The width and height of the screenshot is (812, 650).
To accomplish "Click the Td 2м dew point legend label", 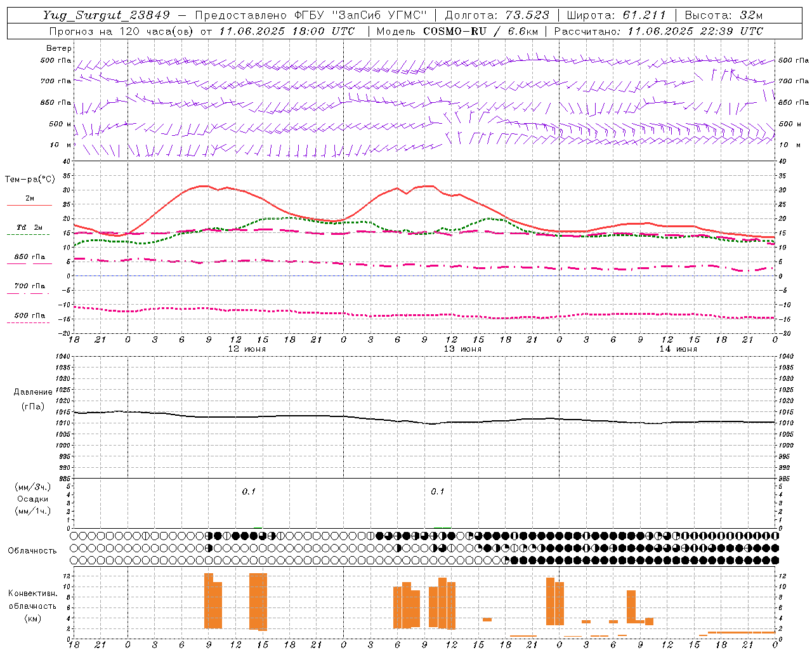I will tap(30, 227).
